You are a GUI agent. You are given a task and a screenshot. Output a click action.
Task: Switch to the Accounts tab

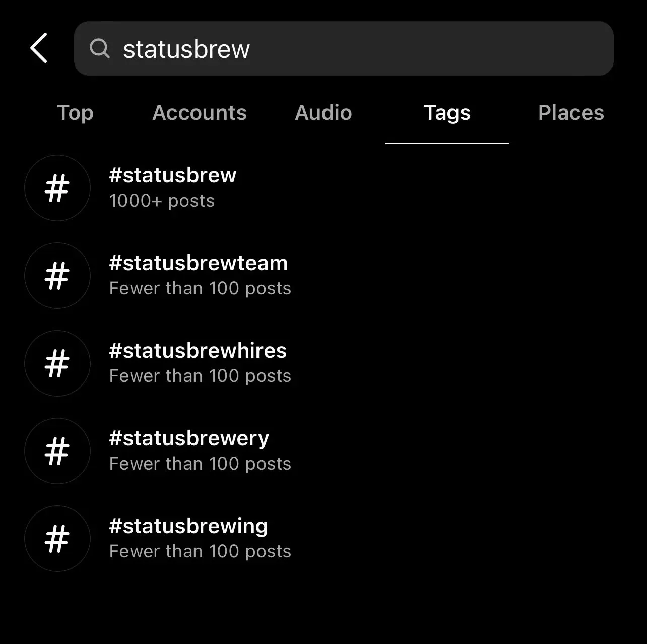200,113
